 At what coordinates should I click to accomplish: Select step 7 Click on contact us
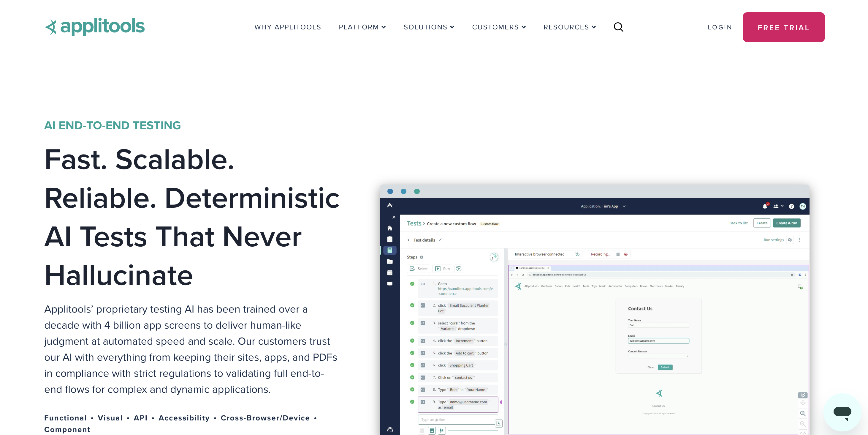point(457,377)
